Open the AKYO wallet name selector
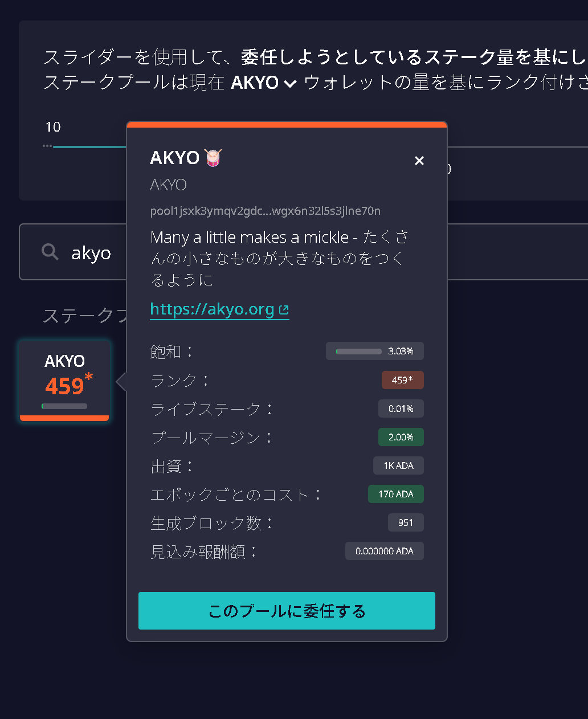Viewport: 588px width, 719px height. click(x=255, y=83)
